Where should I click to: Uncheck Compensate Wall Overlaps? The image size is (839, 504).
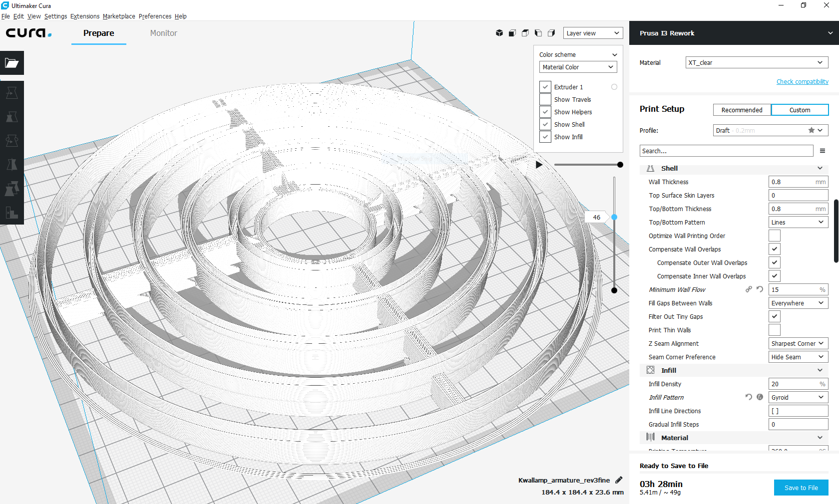774,249
